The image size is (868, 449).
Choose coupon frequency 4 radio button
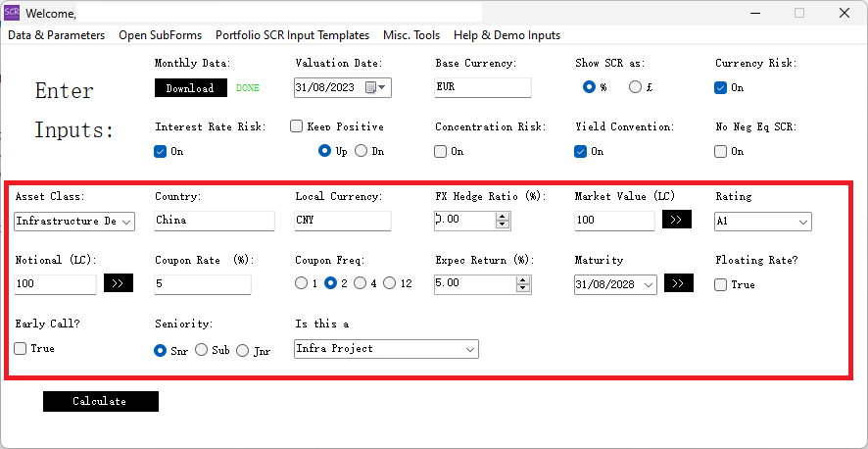tap(361, 283)
